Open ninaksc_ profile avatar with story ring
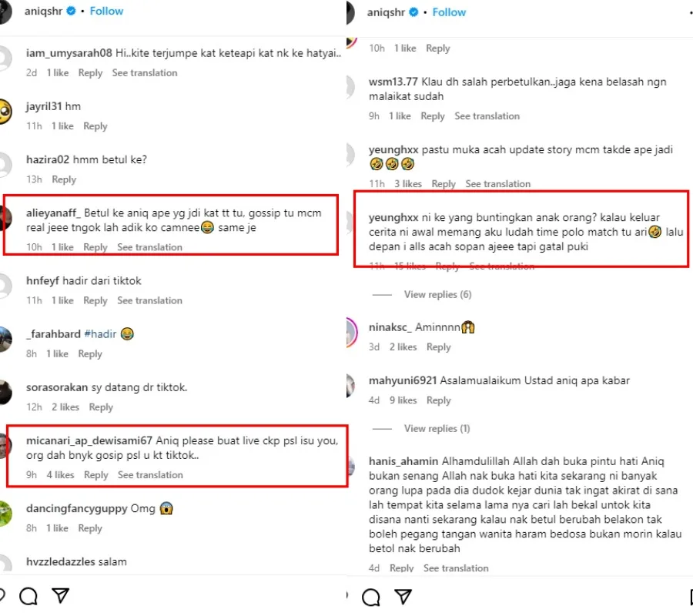Screen dimensions: 693x616 pyautogui.click(x=352, y=332)
